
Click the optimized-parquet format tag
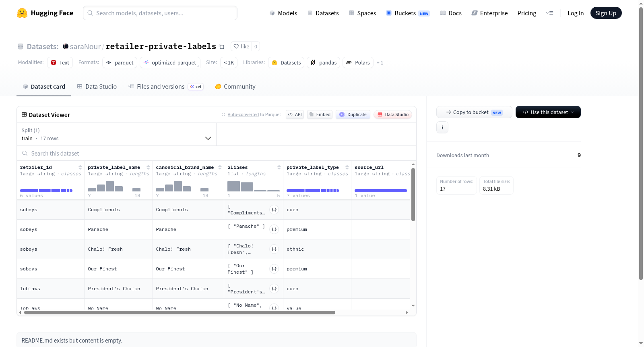coord(170,62)
